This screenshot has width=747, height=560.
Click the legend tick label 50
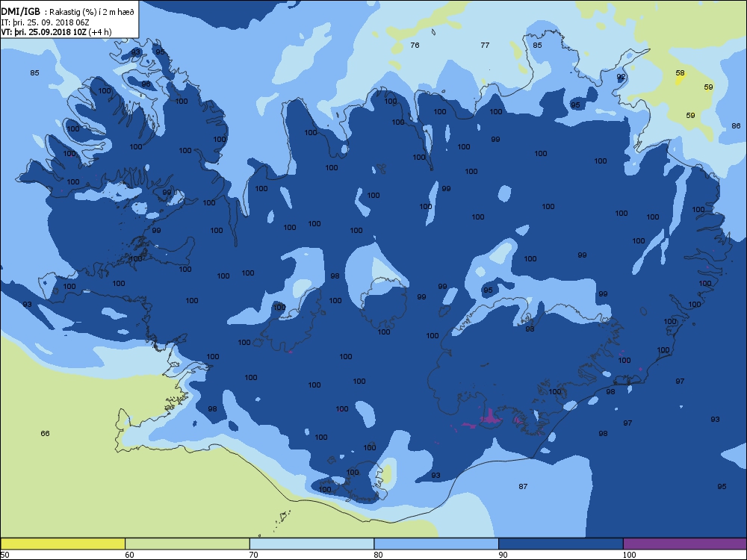click(4, 555)
